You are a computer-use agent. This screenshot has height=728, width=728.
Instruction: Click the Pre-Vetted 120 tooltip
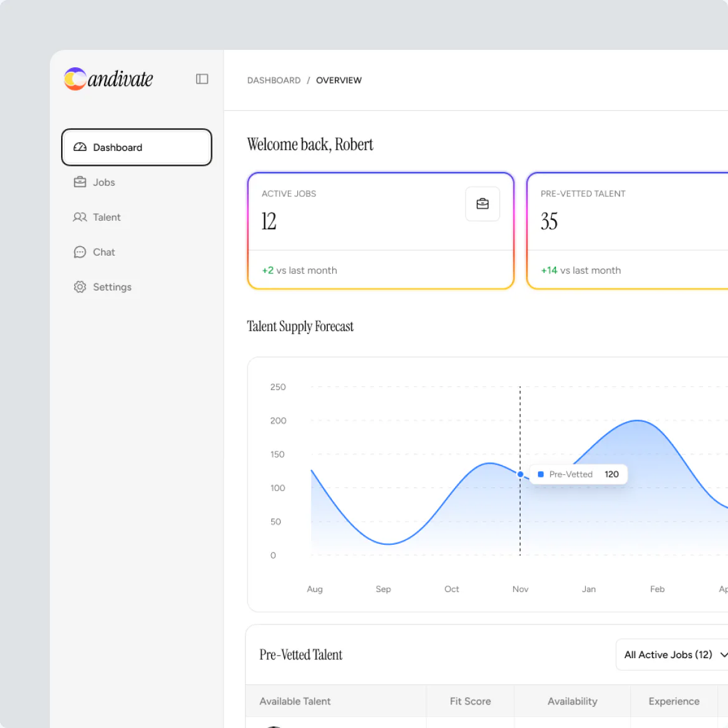[x=578, y=474]
